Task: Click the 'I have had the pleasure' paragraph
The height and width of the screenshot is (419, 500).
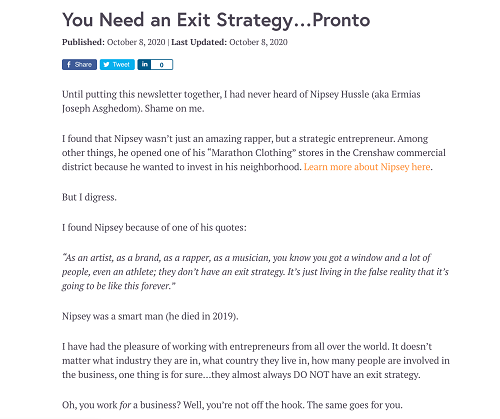Action: 256,361
